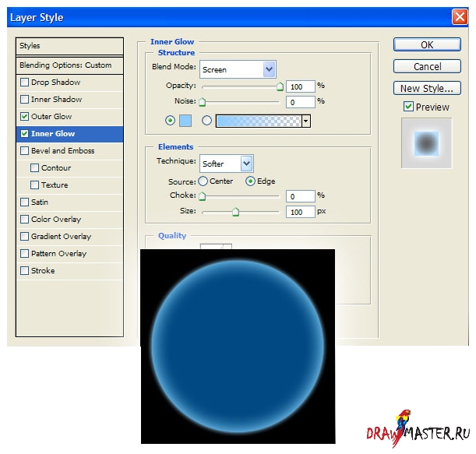Image resolution: width=476 pixels, height=454 pixels.
Task: Enable the Gradient Overlay checkbox
Action: click(x=24, y=236)
